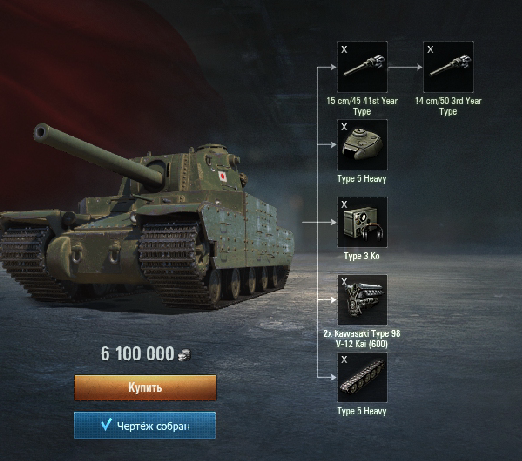Select the 15 cm/45 41st Year Type gun icon
The height and width of the screenshot is (461, 522).
pos(362,67)
